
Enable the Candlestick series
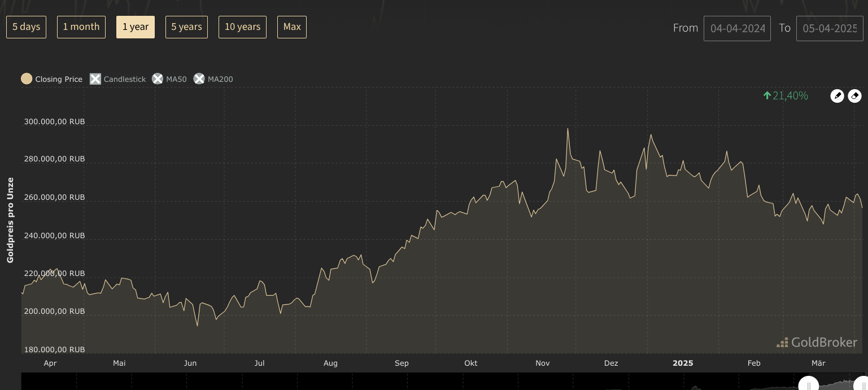(x=118, y=79)
